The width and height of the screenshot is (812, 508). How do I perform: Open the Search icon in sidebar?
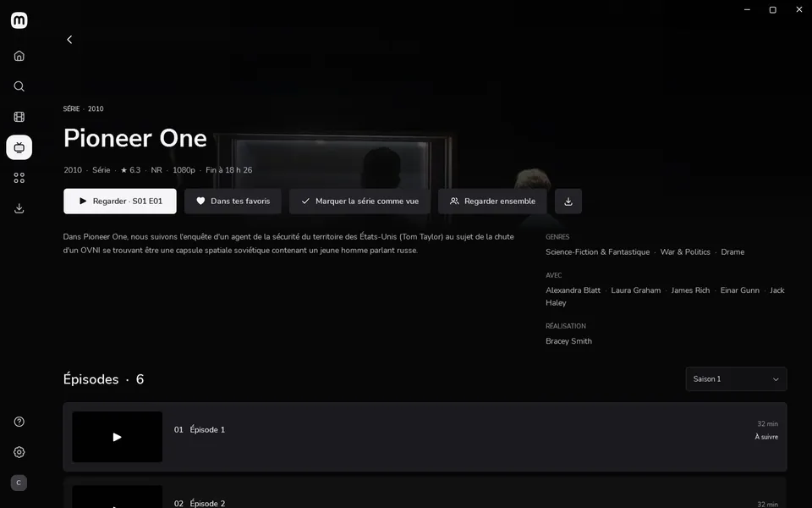[19, 86]
